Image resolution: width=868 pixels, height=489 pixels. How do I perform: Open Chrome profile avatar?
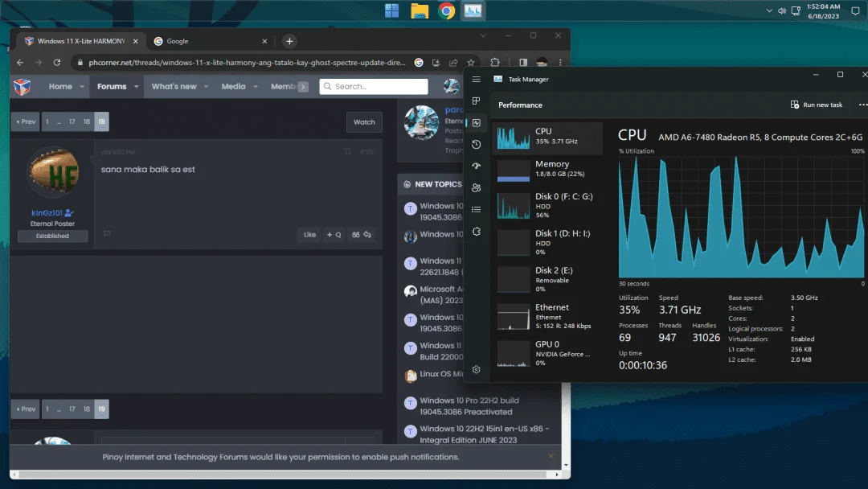pos(542,63)
